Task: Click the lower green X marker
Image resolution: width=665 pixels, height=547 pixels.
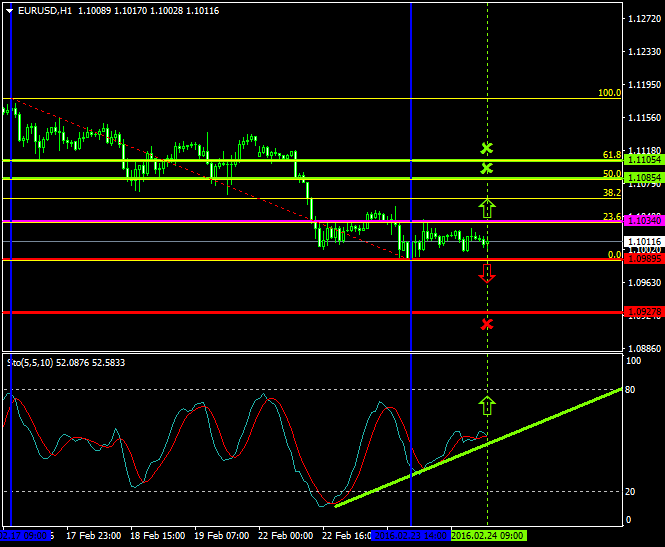Action: pos(487,168)
